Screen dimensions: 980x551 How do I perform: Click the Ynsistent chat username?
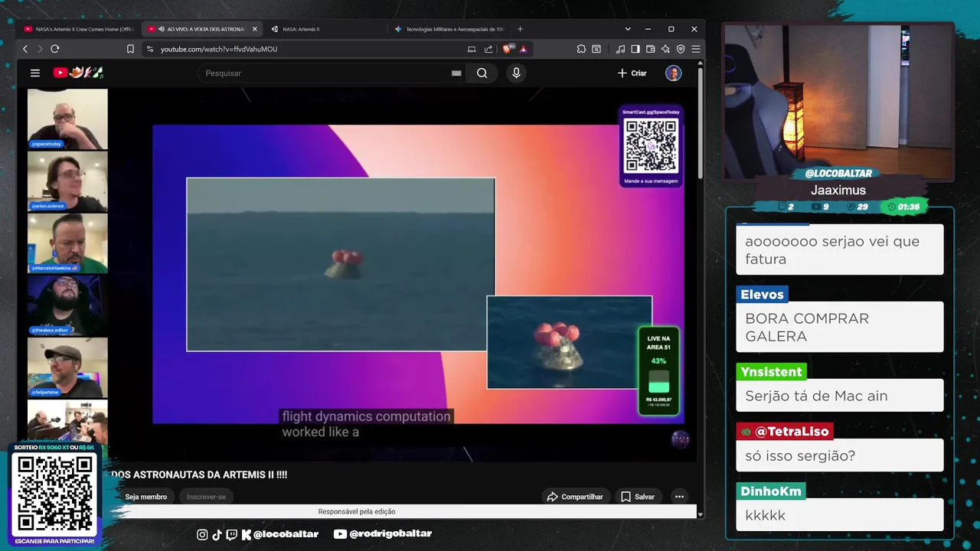(771, 372)
